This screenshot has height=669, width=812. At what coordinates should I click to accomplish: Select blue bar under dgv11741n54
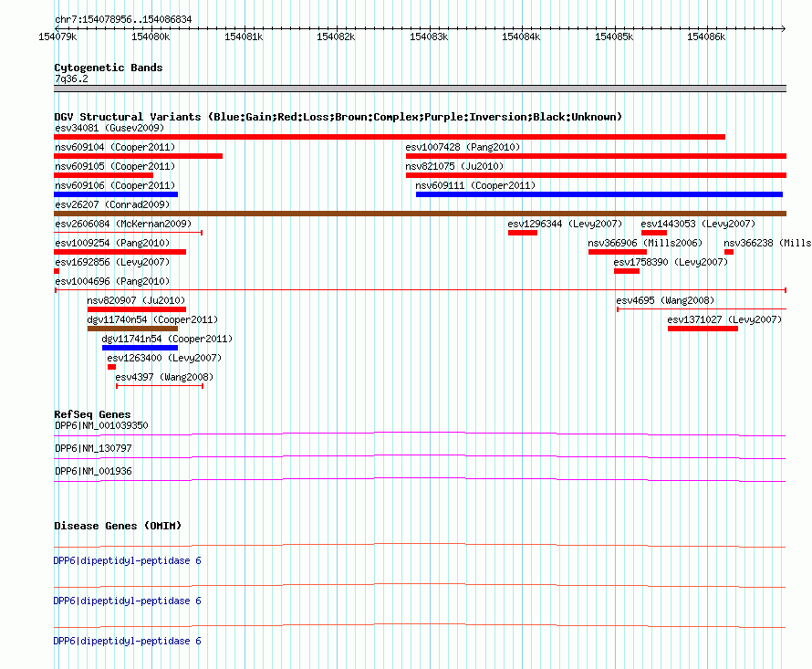[140, 348]
